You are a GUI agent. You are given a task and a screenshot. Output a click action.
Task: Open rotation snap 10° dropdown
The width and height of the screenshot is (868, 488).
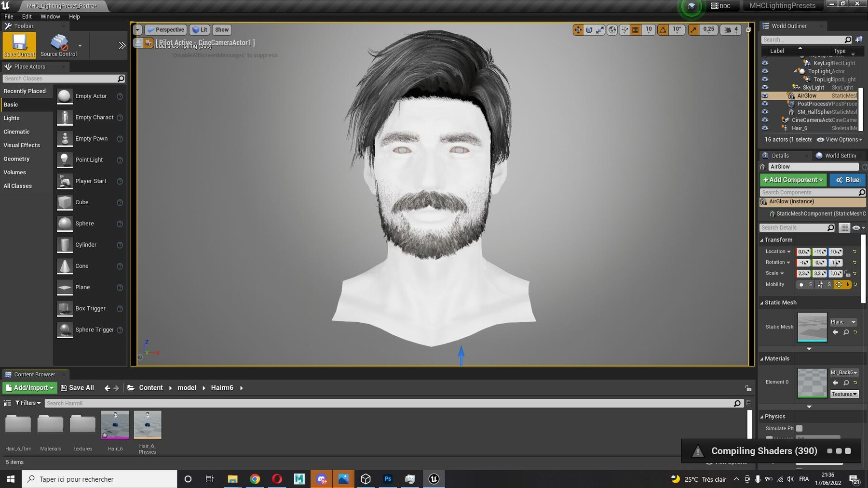(x=677, y=30)
